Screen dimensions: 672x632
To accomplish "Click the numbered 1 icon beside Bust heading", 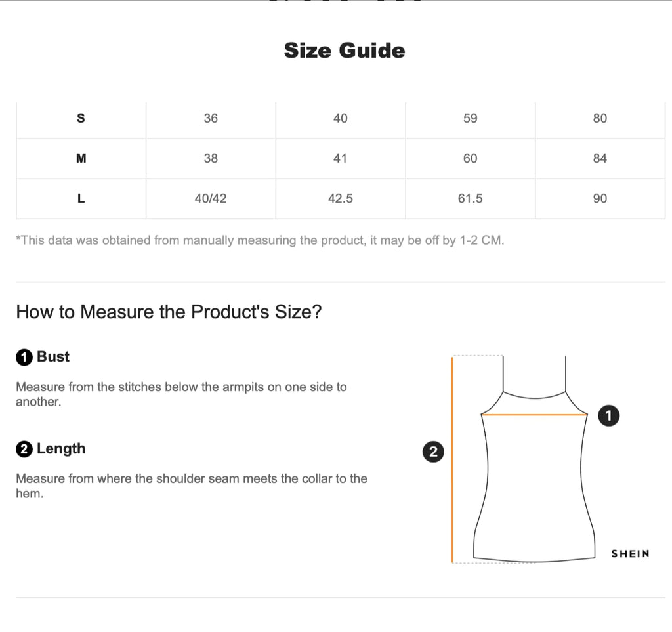I will [24, 358].
